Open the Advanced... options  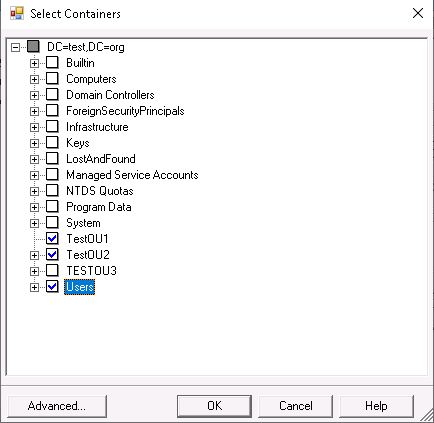point(57,406)
